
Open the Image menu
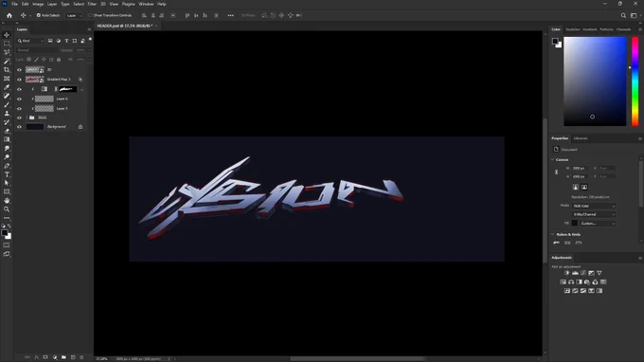pyautogui.click(x=38, y=4)
